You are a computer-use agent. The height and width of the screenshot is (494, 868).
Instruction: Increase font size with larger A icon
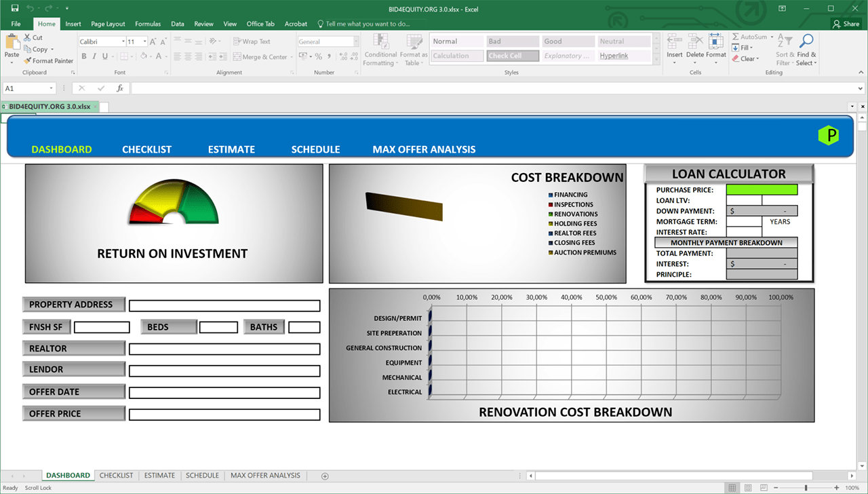153,41
